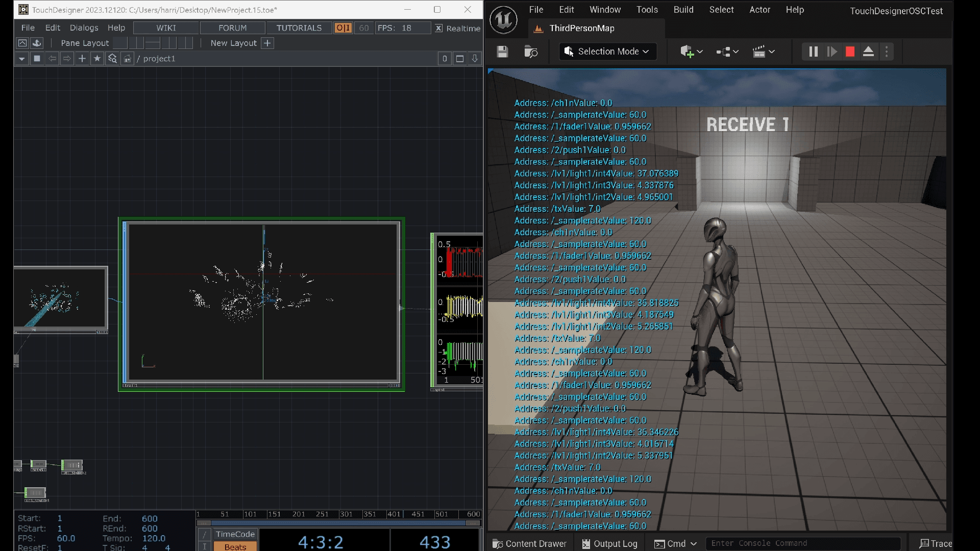Open the Dialogs menu in TouchDesigner
The image size is (980, 551).
84,28
